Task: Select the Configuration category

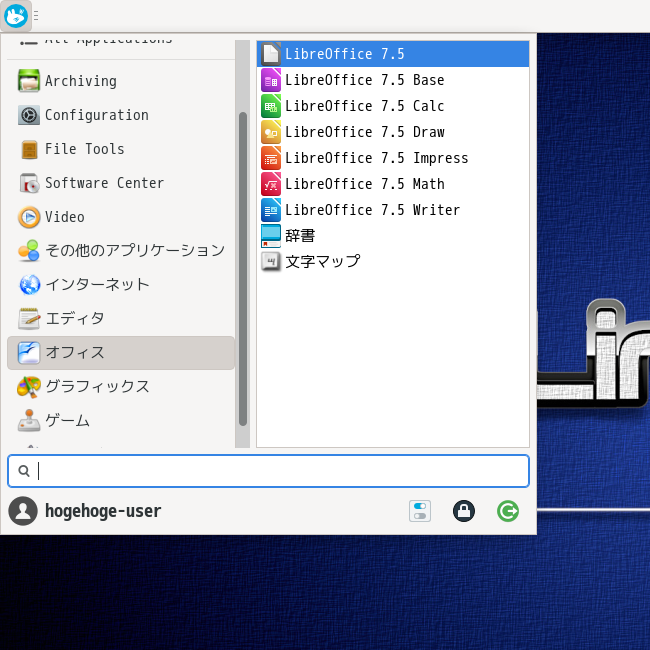Action: pyautogui.click(x=121, y=115)
